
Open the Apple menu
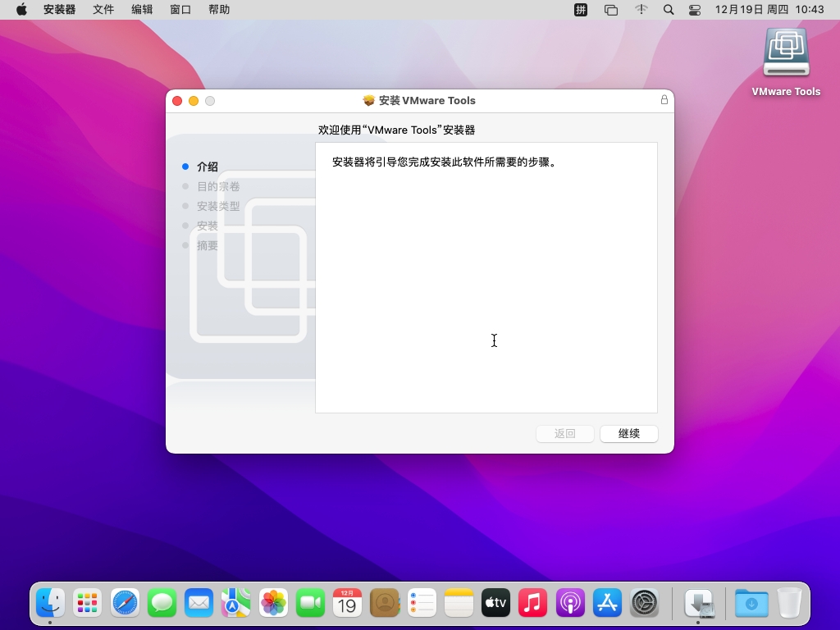(x=21, y=10)
